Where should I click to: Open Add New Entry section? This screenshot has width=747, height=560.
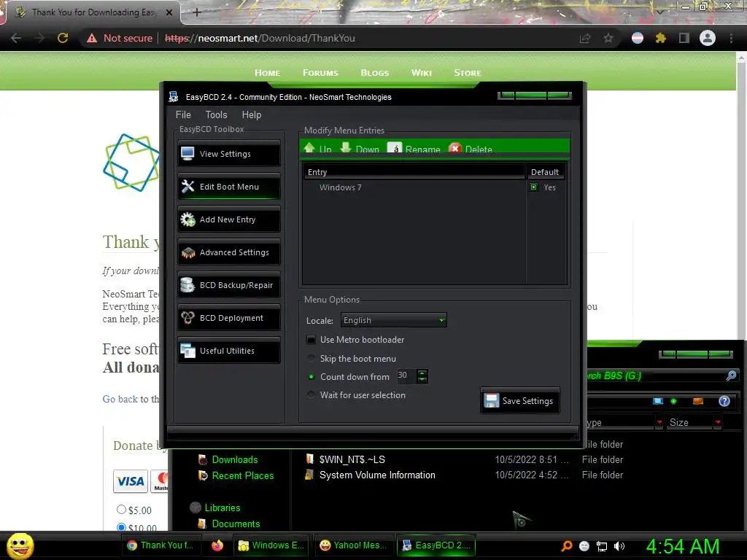228,219
